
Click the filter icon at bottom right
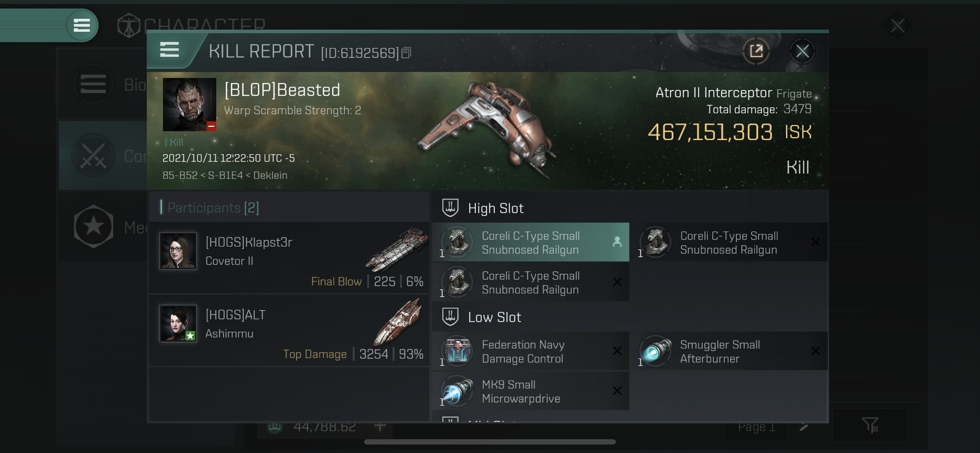870,425
